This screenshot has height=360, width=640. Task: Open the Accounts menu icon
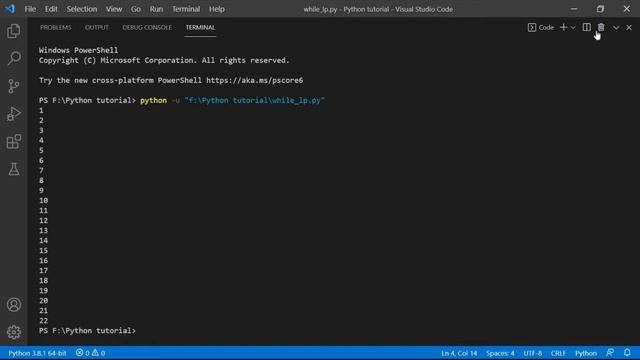click(13, 304)
